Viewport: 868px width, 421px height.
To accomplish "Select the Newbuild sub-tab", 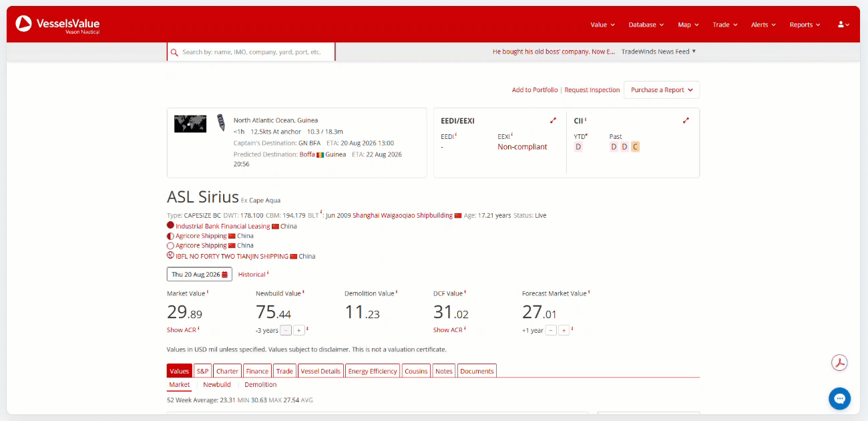I will [217, 385].
